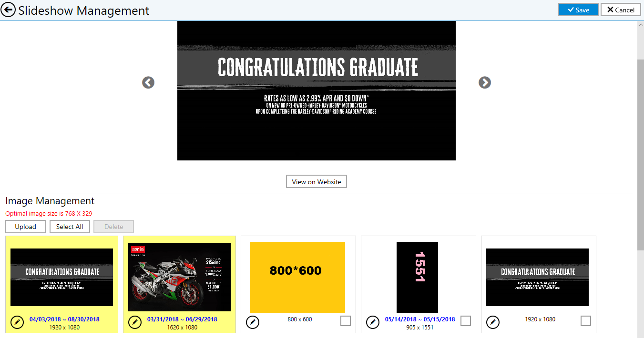Open the 04/03/2018 ~ 08/30/2018 date range link
Screen dimensions: 644x338
[64, 319]
